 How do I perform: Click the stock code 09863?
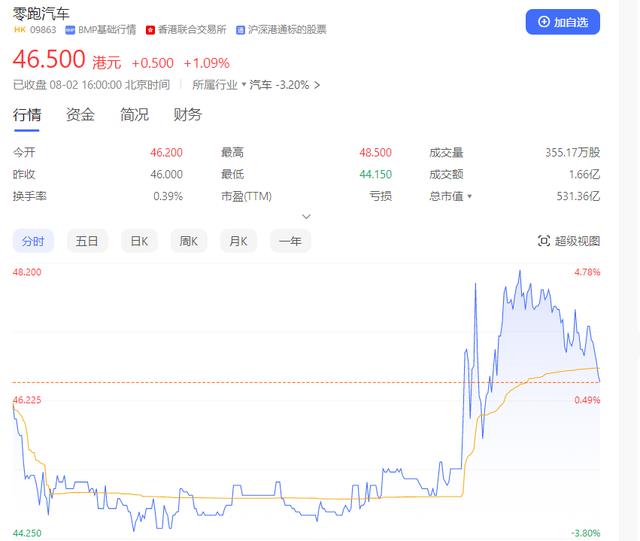[43, 30]
